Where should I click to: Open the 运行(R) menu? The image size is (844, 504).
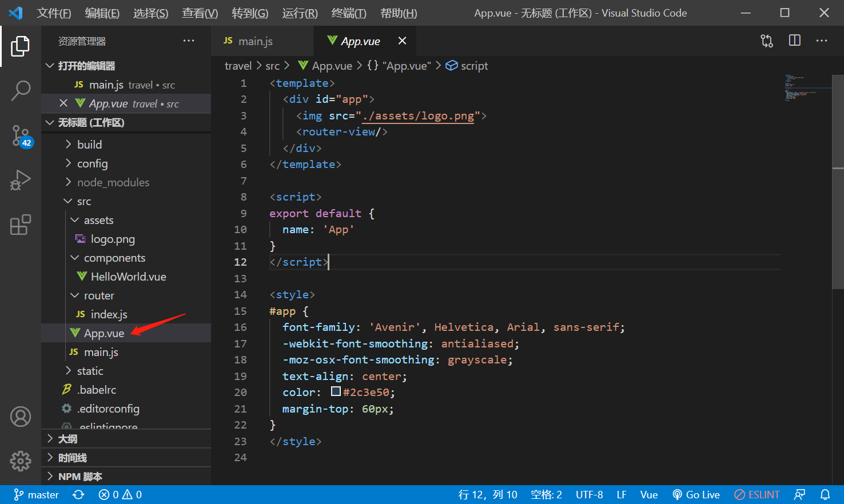pos(300,13)
